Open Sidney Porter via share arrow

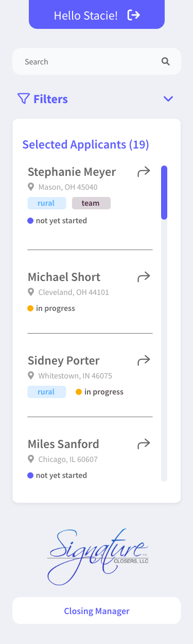(x=144, y=360)
